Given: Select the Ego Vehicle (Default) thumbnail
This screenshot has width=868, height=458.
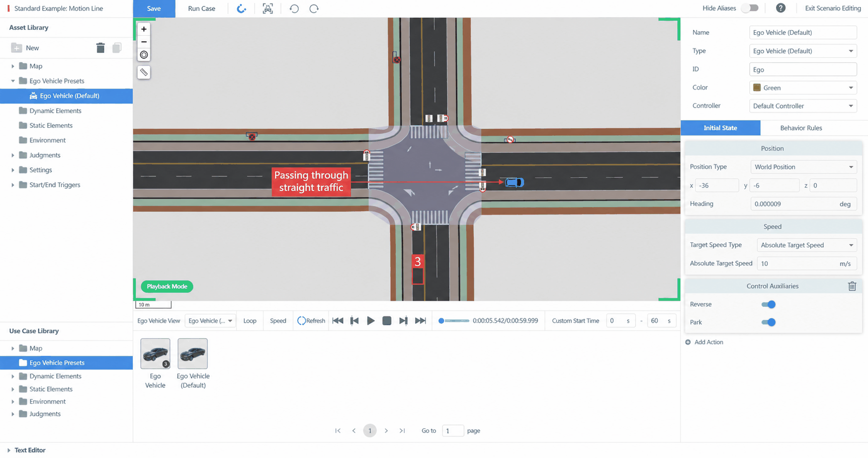Looking at the screenshot, I should pyautogui.click(x=193, y=354).
